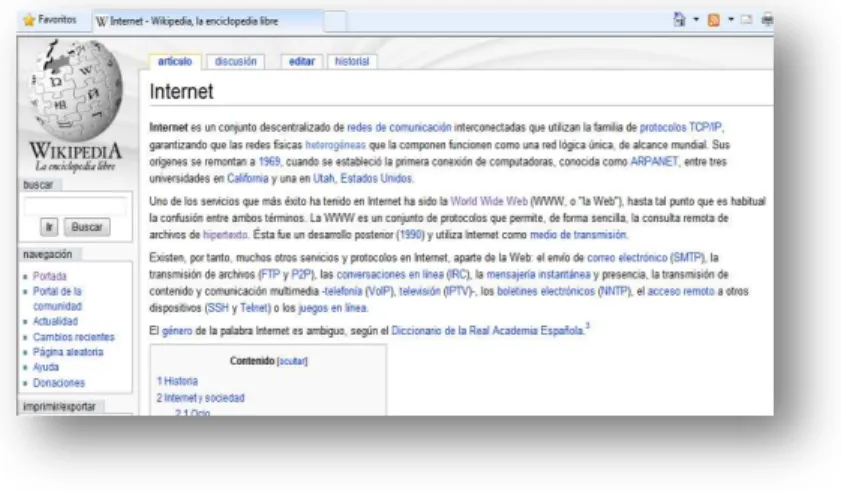Follow the telefonía link
Screen dimensions: 841x492
(x=343, y=291)
